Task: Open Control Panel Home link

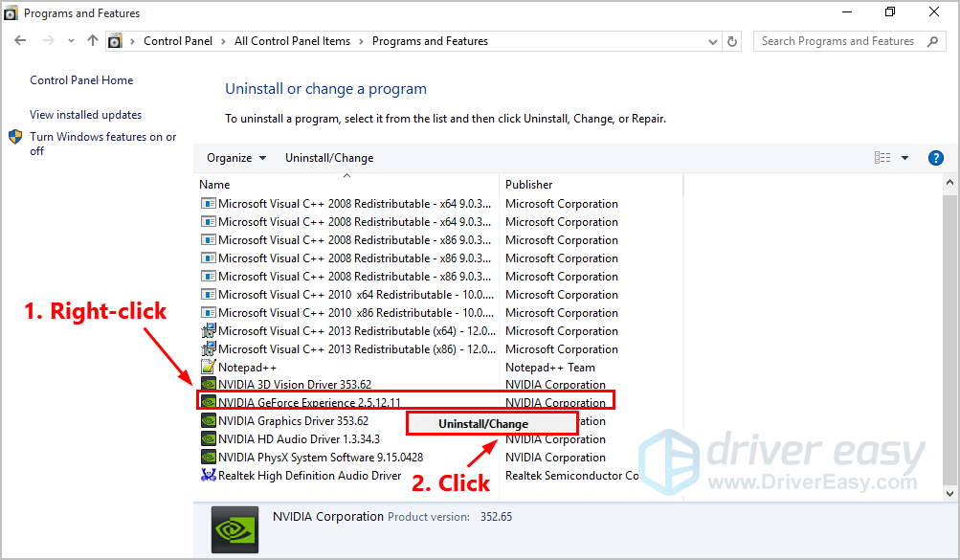Action: [81, 80]
